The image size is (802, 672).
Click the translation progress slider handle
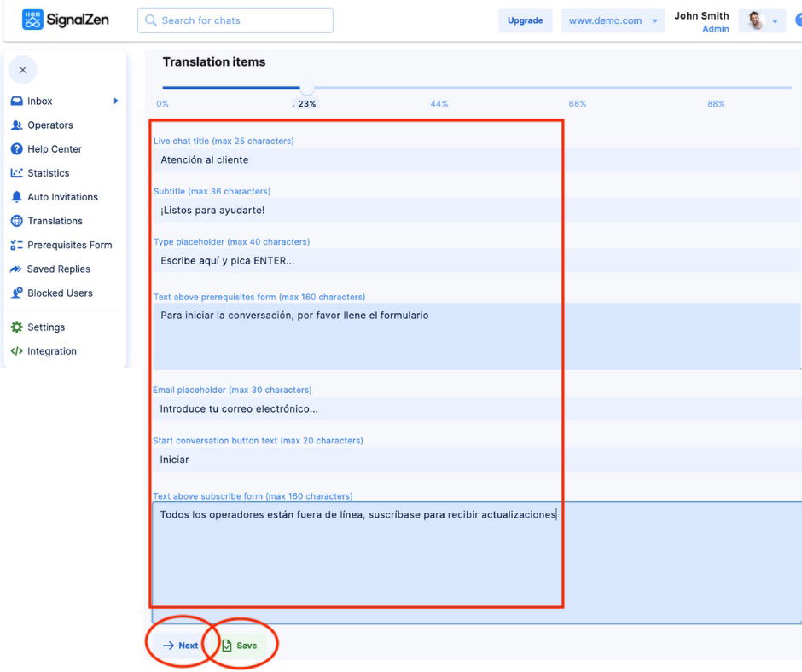[x=307, y=88]
